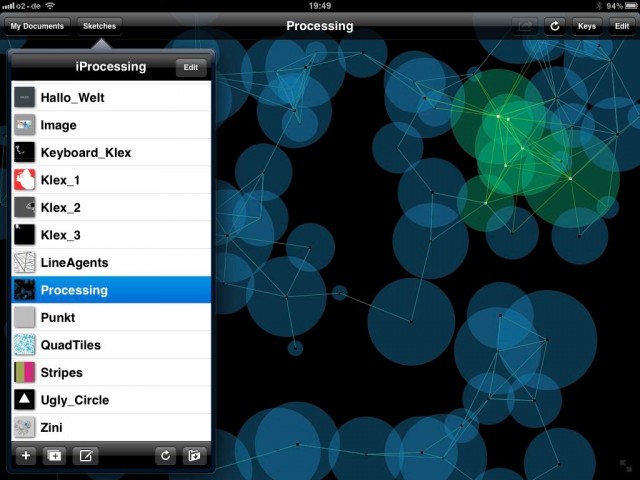Tap Edit in the top navigation bar

(x=622, y=26)
